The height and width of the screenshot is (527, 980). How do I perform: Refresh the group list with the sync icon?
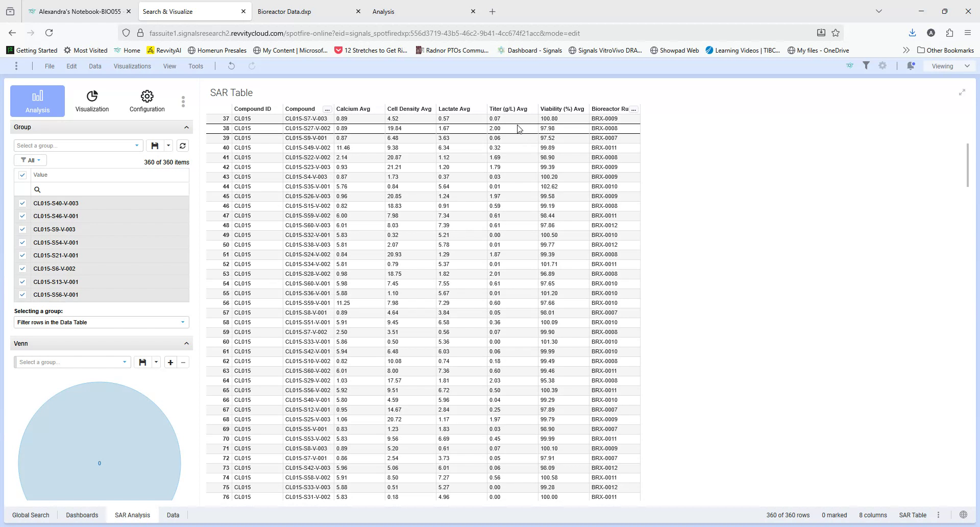tap(182, 146)
